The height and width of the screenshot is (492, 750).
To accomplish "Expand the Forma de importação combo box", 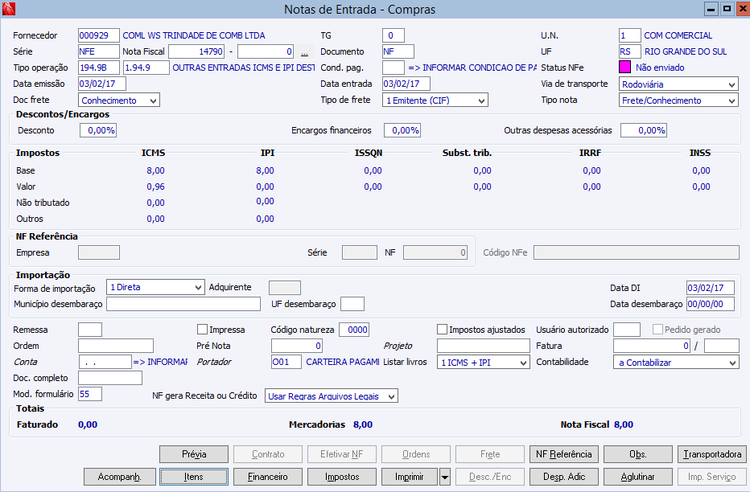I will 196,287.
